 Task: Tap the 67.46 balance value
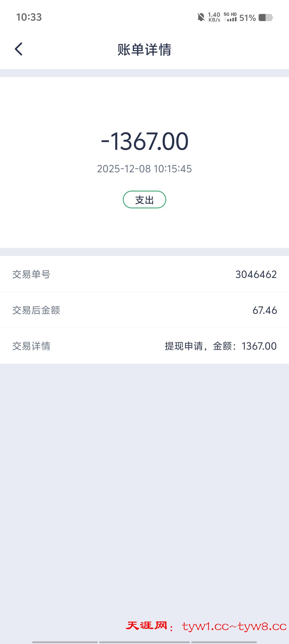[265, 310]
